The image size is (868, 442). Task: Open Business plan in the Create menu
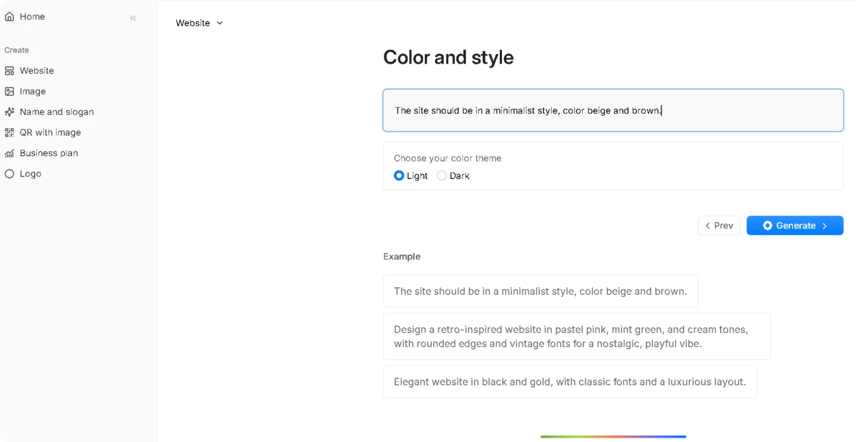pos(49,153)
